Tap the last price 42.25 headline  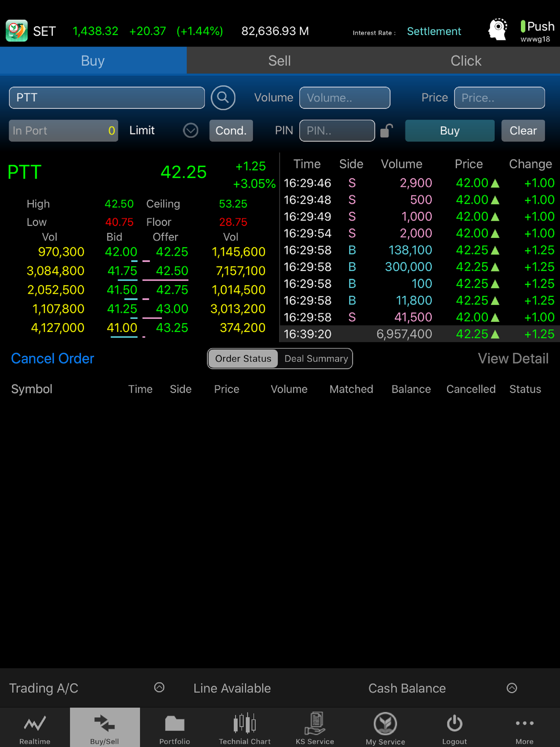pos(183,172)
